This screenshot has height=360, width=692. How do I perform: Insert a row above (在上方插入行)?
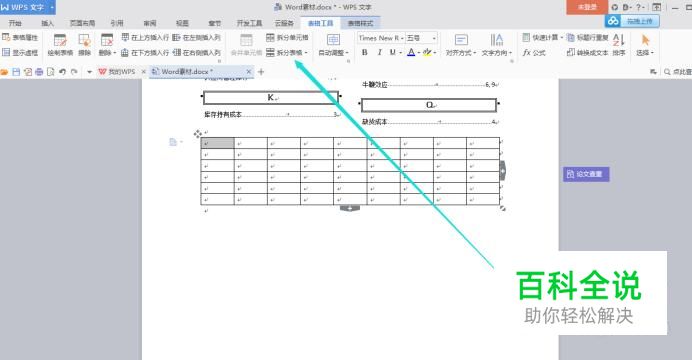tap(145, 38)
